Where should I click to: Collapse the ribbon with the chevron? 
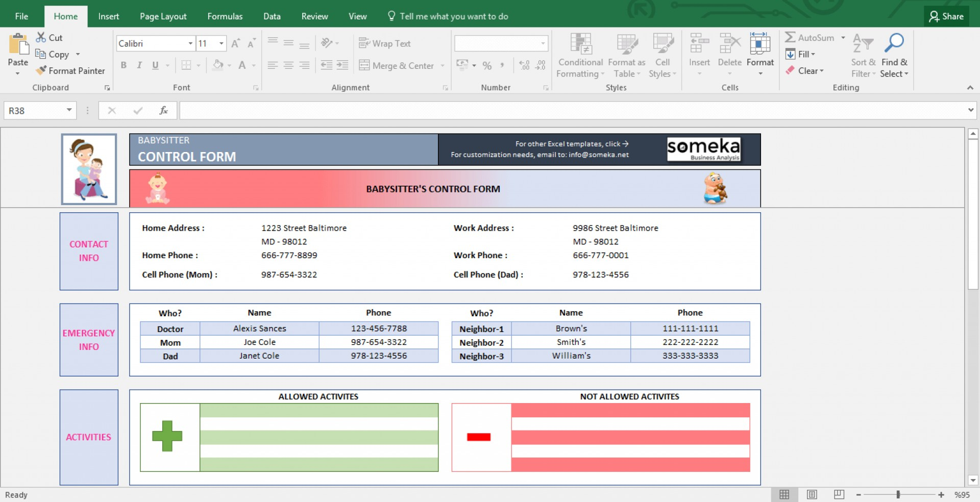click(x=970, y=88)
